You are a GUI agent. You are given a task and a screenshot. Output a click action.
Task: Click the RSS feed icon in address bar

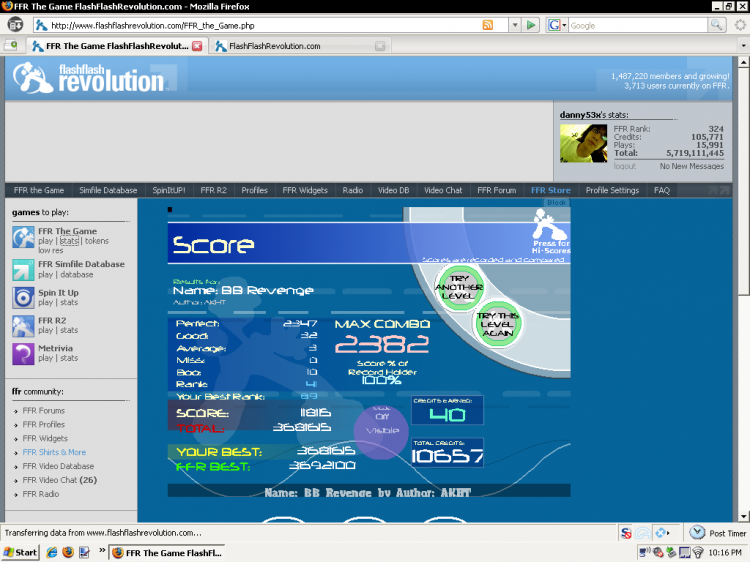click(487, 25)
